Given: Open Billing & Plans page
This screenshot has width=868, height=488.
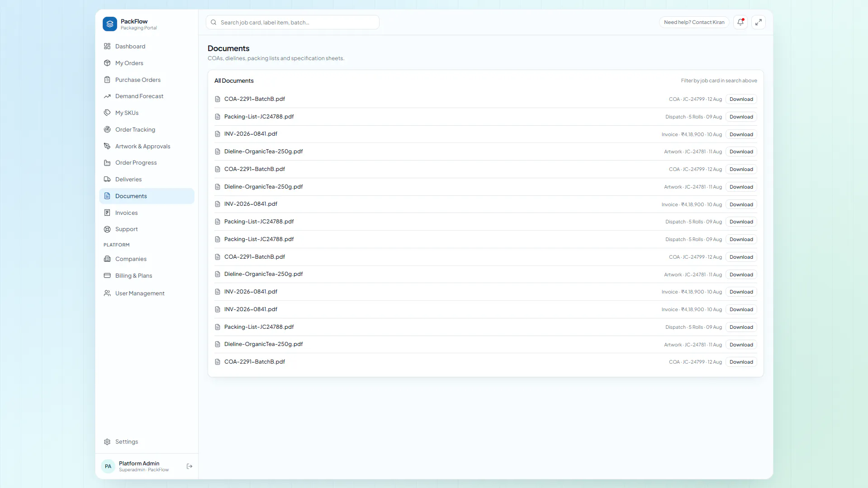Looking at the screenshot, I should (x=147, y=275).
